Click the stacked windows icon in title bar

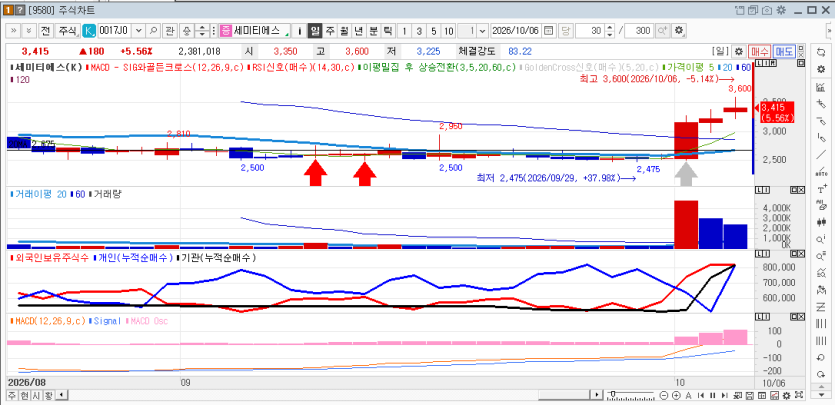[754, 10]
